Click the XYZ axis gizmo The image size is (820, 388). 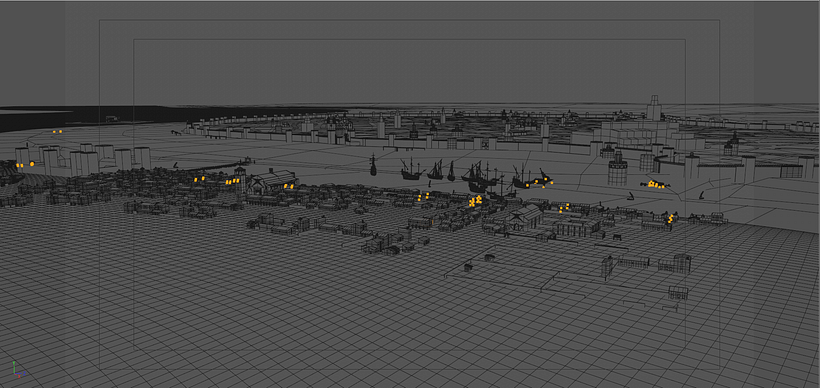[x=18, y=370]
